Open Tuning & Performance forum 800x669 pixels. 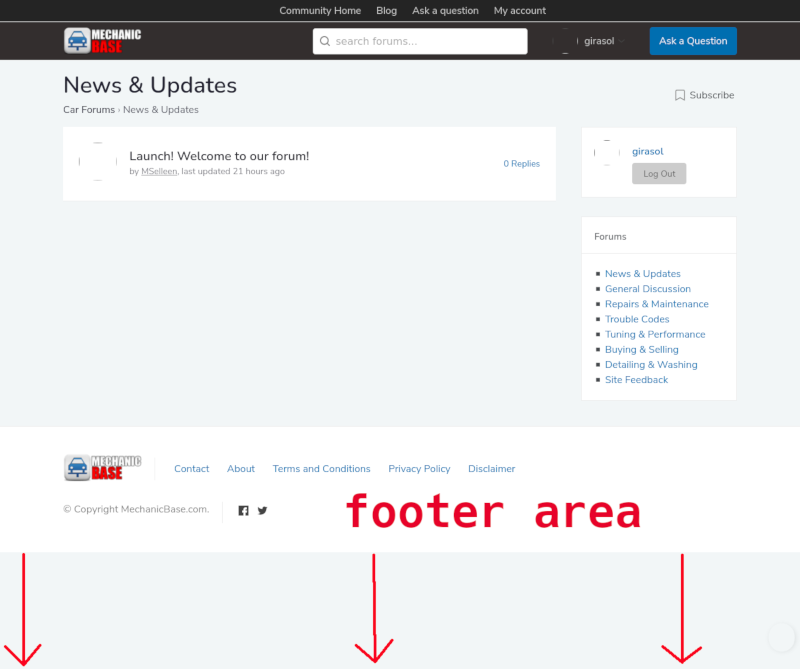pos(655,335)
